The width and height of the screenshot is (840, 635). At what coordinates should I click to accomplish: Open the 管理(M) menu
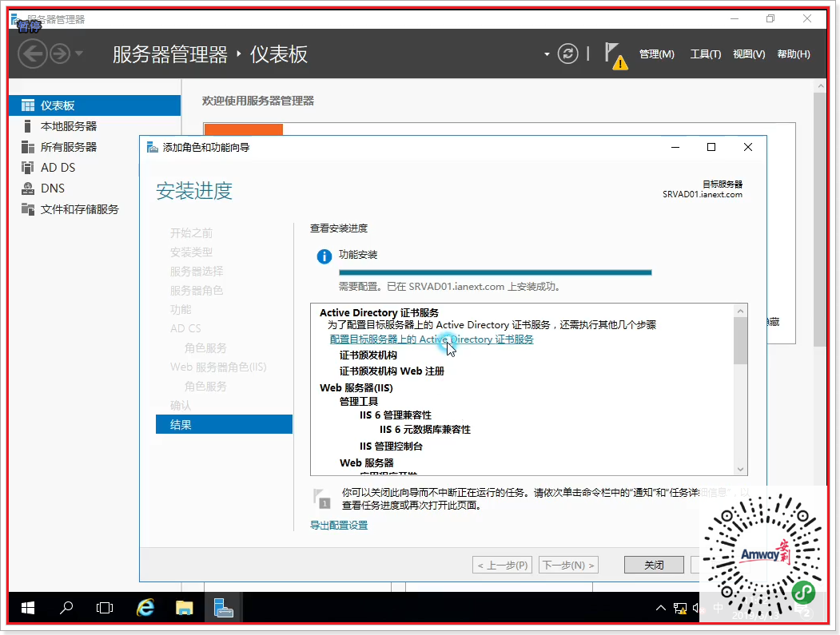click(657, 54)
